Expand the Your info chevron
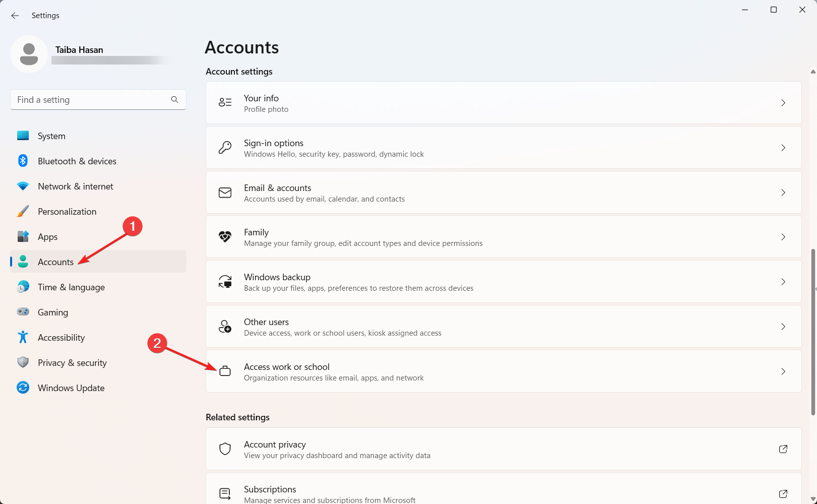Image resolution: width=817 pixels, height=504 pixels. click(x=783, y=103)
